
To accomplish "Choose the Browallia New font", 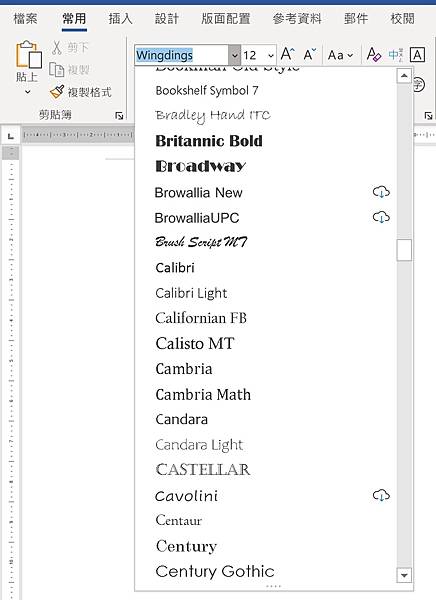I will click(266, 192).
